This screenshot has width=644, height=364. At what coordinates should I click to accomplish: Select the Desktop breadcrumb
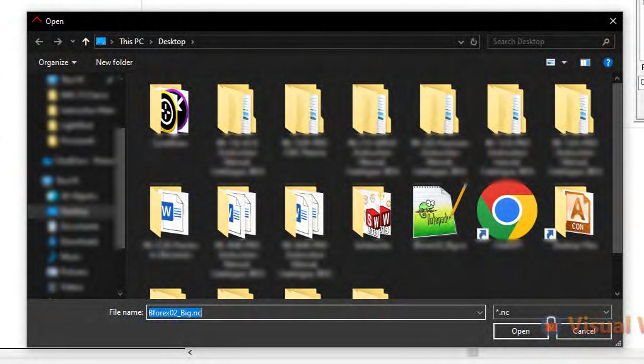pos(172,42)
